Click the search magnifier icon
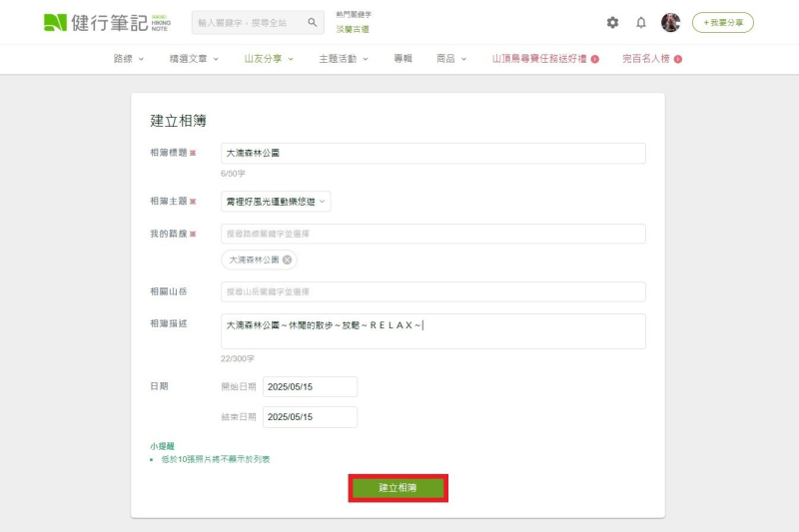This screenshot has height=532, width=799. point(312,22)
